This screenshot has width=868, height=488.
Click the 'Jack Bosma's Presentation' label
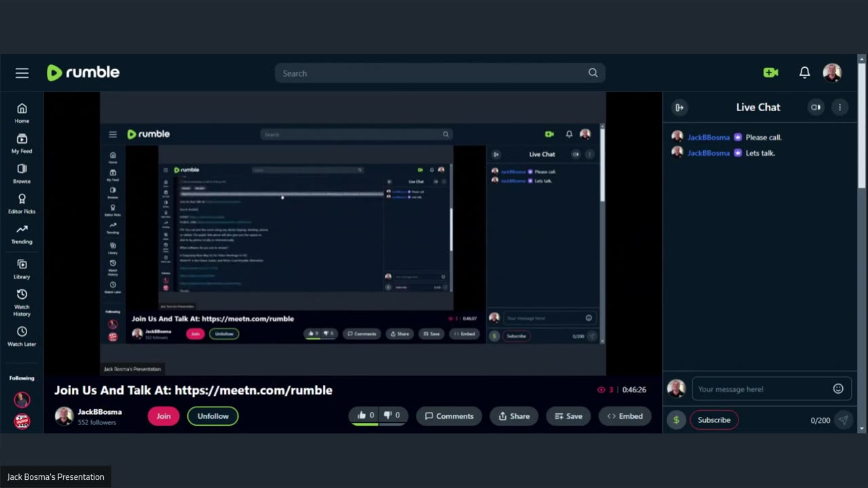coord(56,477)
